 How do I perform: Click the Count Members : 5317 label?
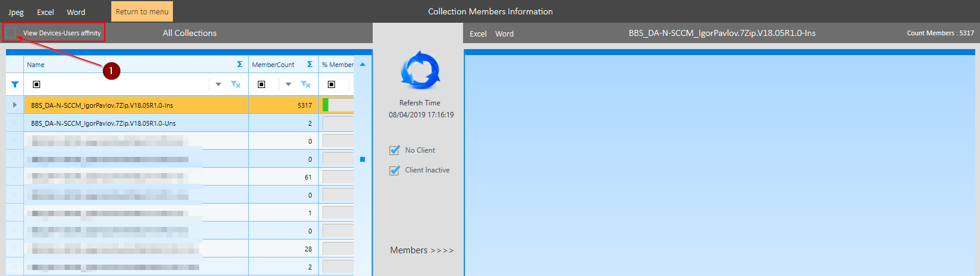pyautogui.click(x=941, y=33)
